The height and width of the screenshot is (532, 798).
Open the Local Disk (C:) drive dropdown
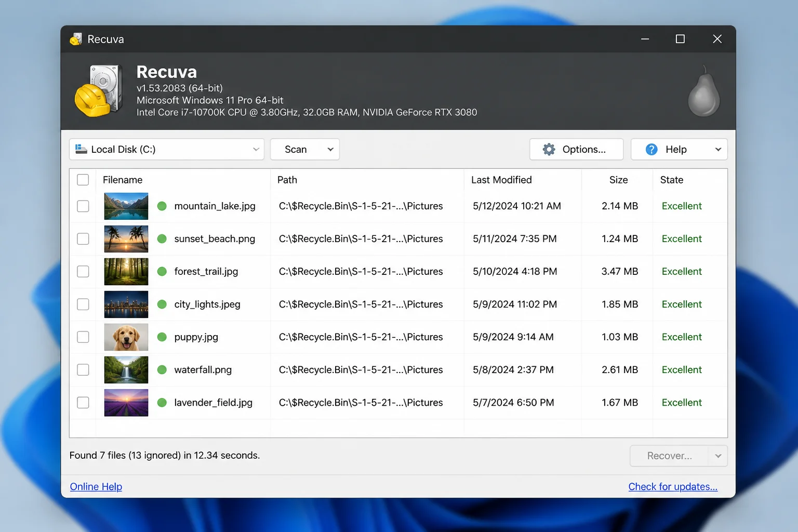click(x=167, y=150)
